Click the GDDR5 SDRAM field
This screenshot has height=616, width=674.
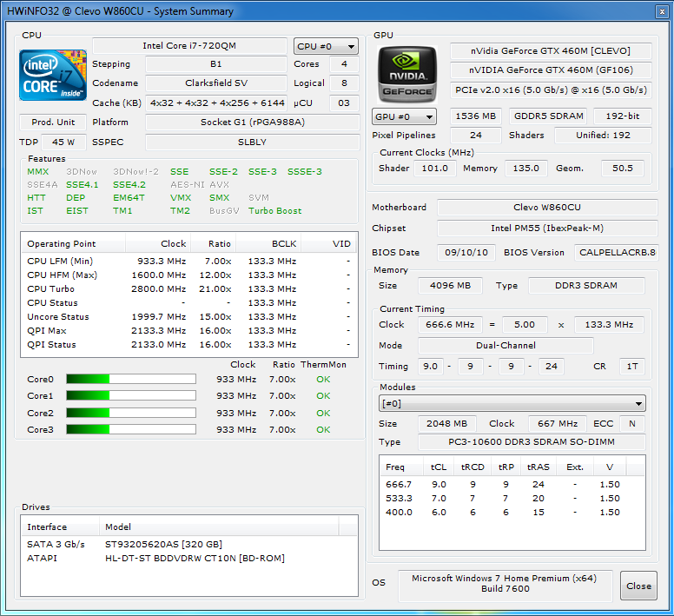(x=548, y=116)
